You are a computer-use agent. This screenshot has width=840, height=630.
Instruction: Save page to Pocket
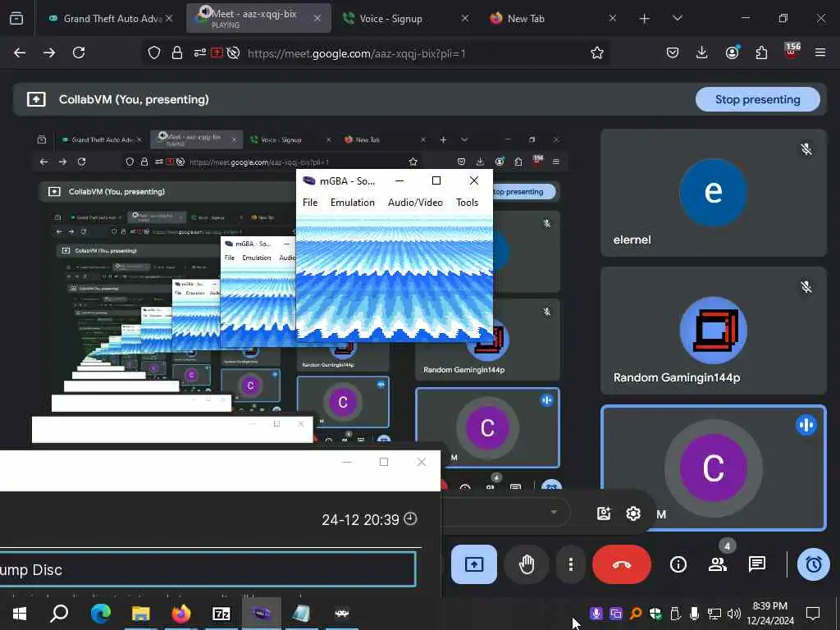[673, 52]
